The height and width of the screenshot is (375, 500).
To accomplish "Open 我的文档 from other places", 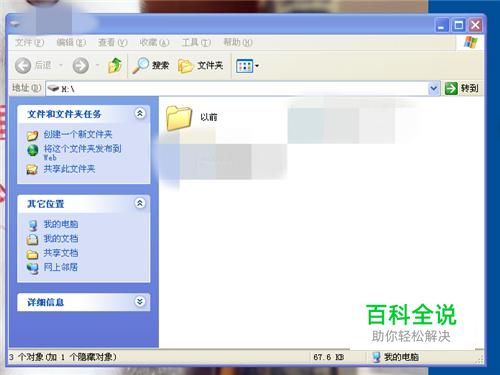I will pyautogui.click(x=61, y=238).
